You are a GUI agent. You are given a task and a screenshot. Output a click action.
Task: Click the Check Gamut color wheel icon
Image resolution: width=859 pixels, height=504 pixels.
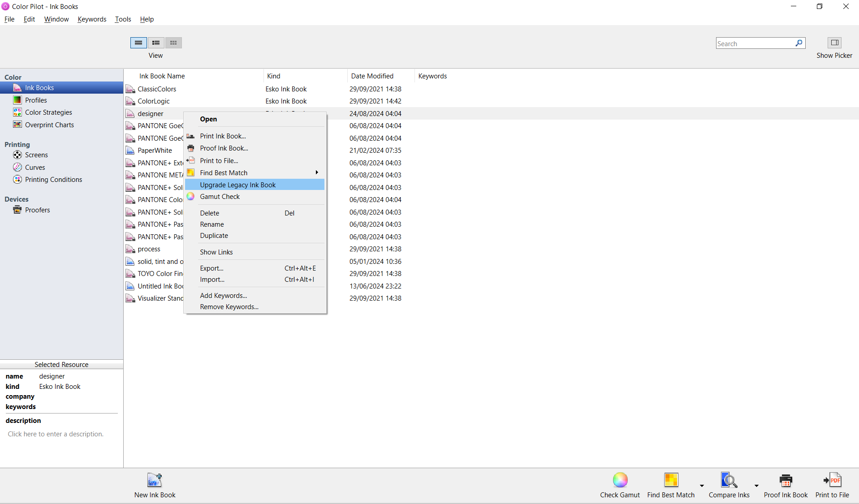click(x=620, y=479)
